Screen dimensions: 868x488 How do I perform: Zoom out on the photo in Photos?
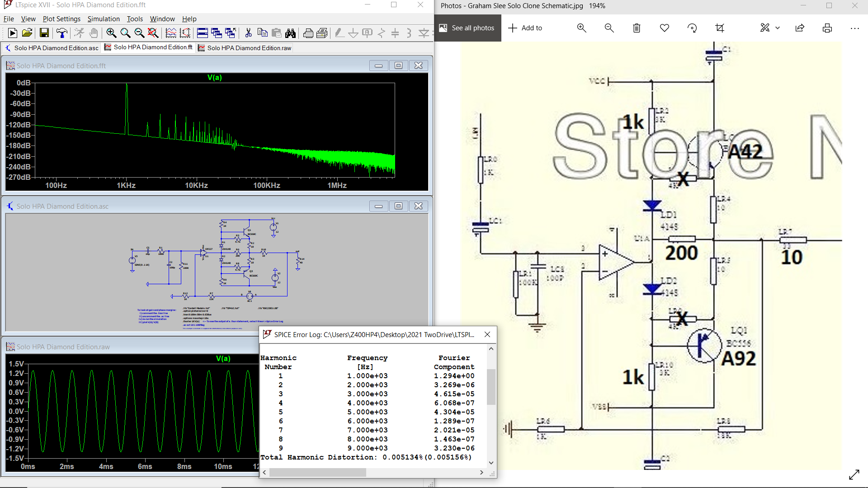pyautogui.click(x=609, y=28)
